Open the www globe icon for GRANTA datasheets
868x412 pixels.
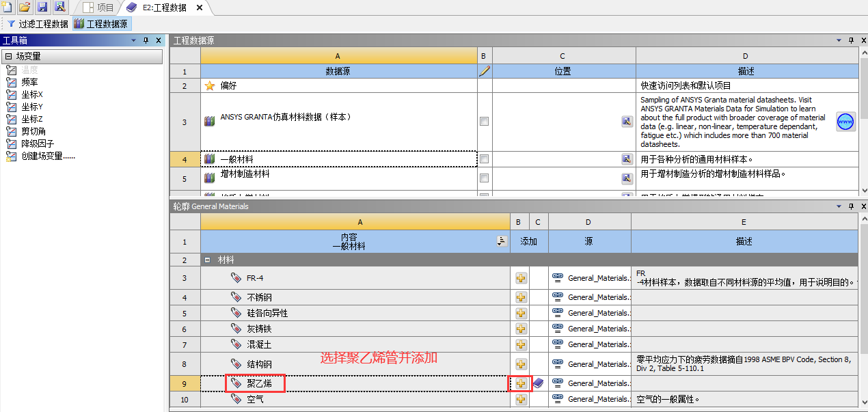tap(845, 121)
